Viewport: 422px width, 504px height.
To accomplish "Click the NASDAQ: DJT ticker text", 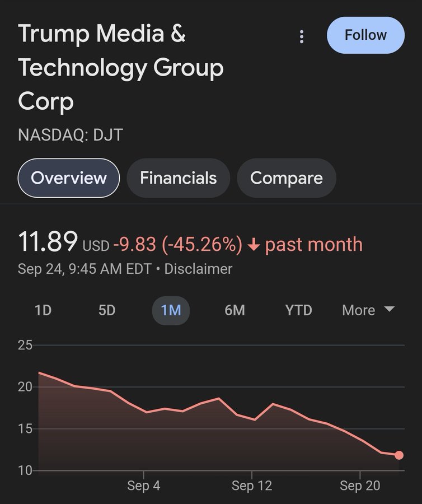I will pyautogui.click(x=71, y=135).
